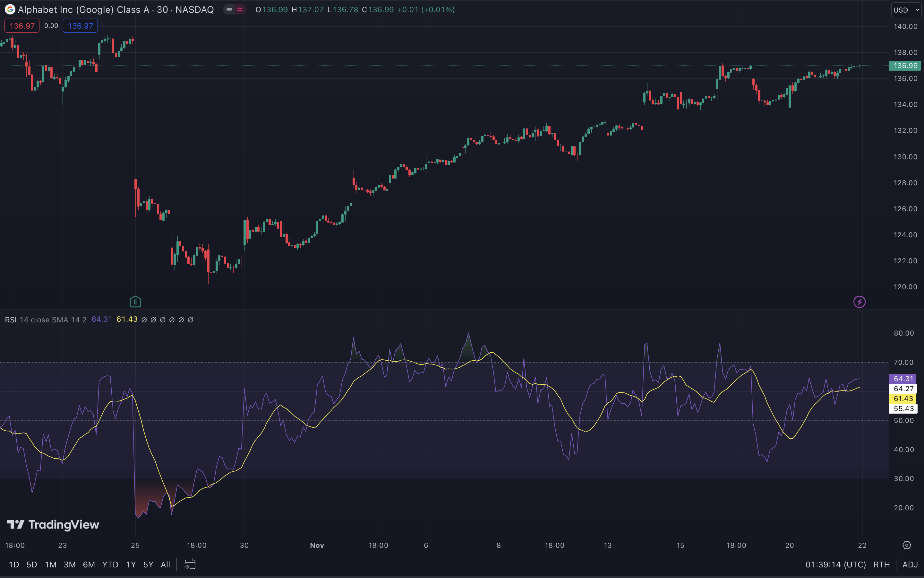Toggle the RTH session setting
Screen dimensions: 924x578
pos(882,565)
